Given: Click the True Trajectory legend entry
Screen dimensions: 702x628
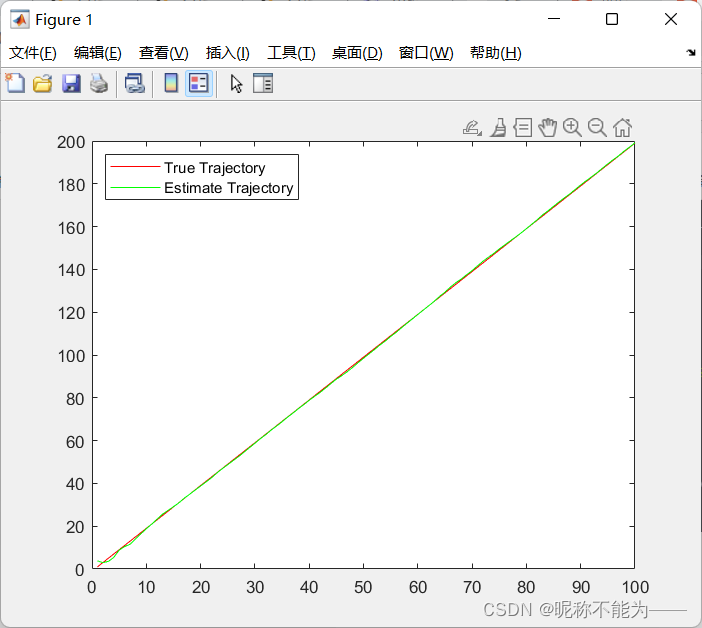Looking at the screenshot, I should (x=214, y=168).
